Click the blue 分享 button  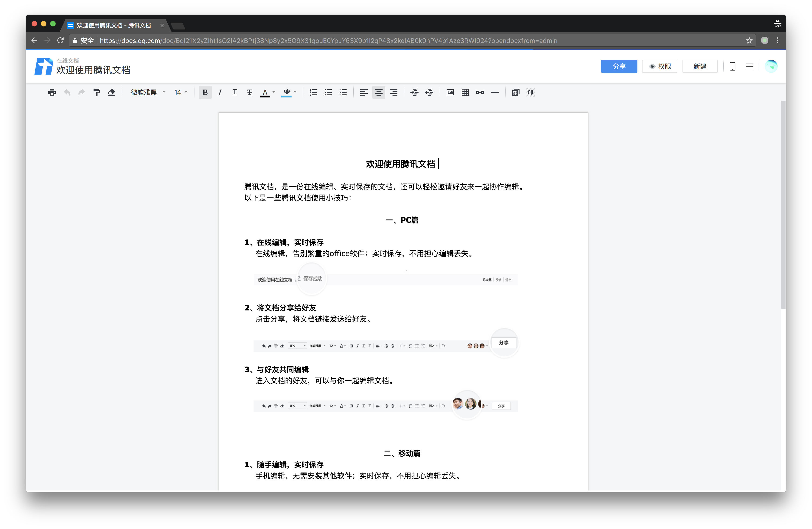click(x=619, y=67)
